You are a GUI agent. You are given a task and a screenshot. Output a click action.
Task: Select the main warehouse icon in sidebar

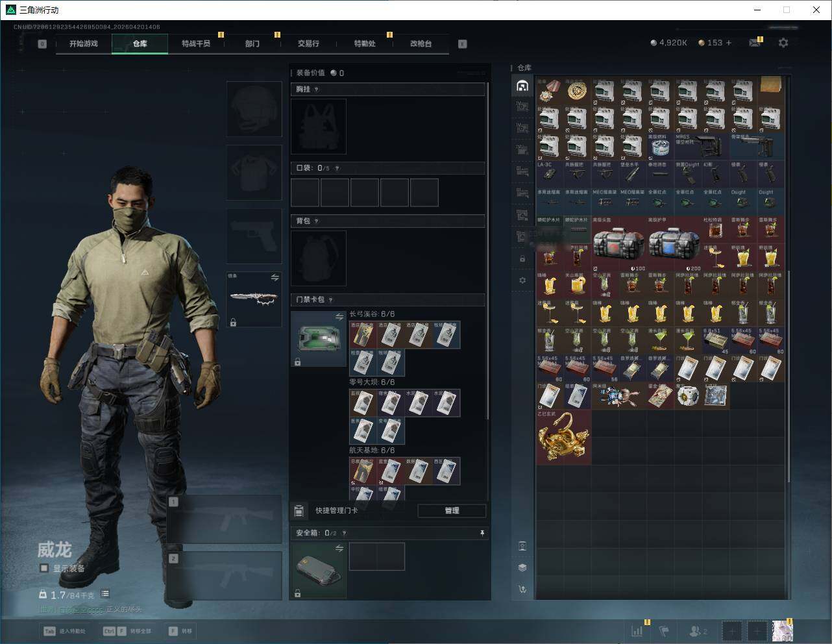point(522,86)
